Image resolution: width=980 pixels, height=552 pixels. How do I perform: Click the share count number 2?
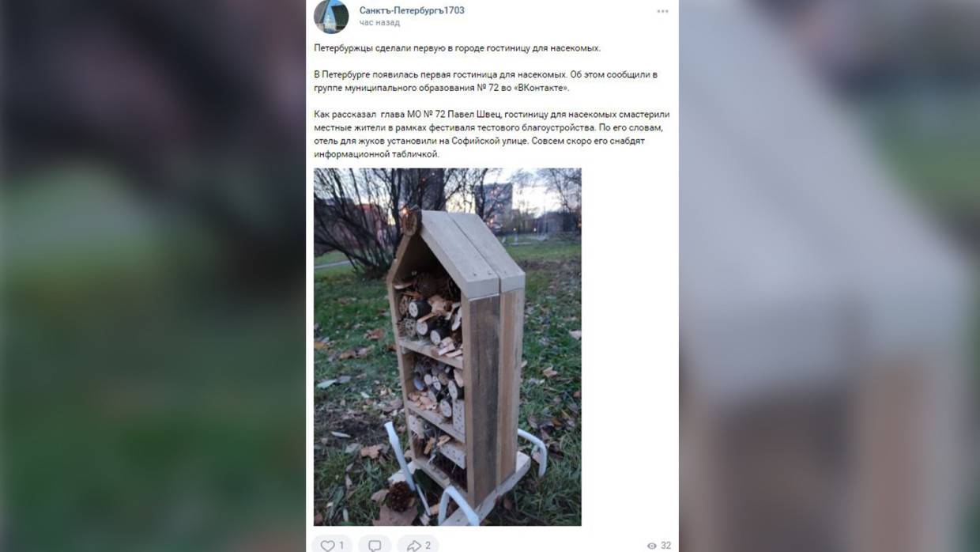point(428,546)
